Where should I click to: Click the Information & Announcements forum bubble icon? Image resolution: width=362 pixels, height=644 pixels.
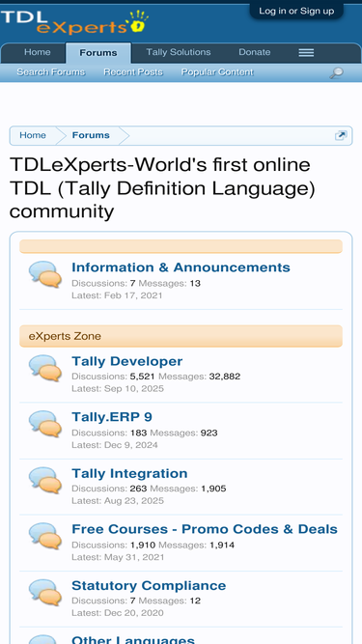(45, 274)
